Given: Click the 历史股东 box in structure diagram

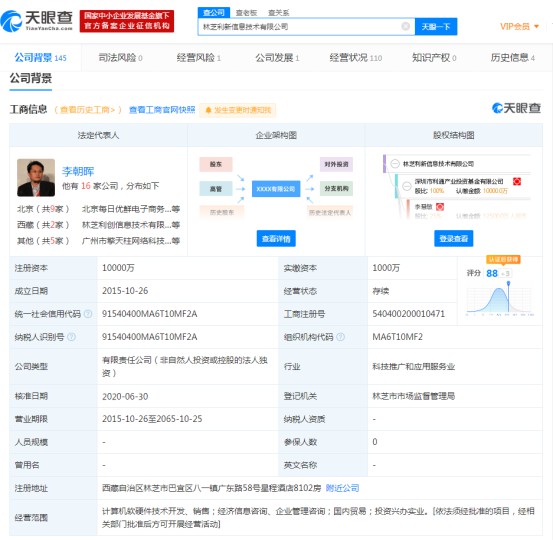Looking at the screenshot, I should [x=222, y=212].
